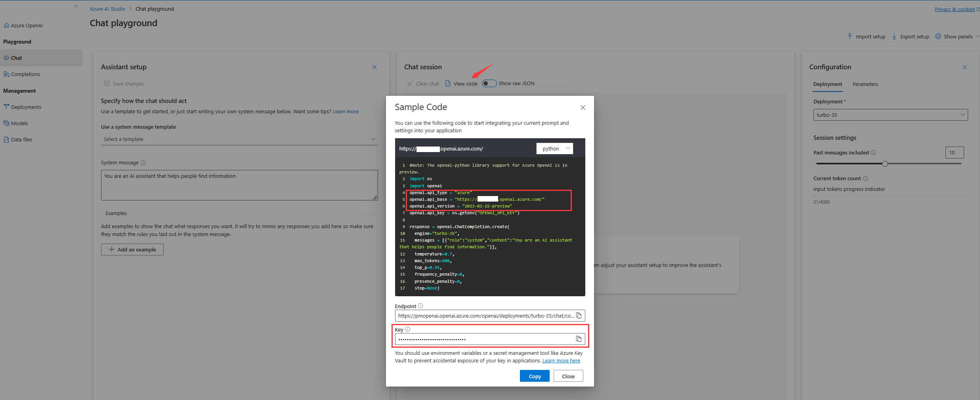Click Clear chat in Chat session
The height and width of the screenshot is (400, 980).
tap(423, 84)
